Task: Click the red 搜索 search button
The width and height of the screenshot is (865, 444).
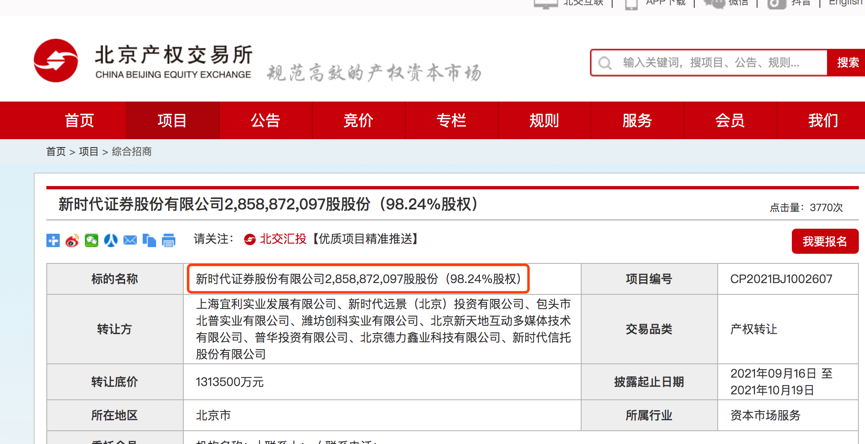Action: pyautogui.click(x=846, y=63)
